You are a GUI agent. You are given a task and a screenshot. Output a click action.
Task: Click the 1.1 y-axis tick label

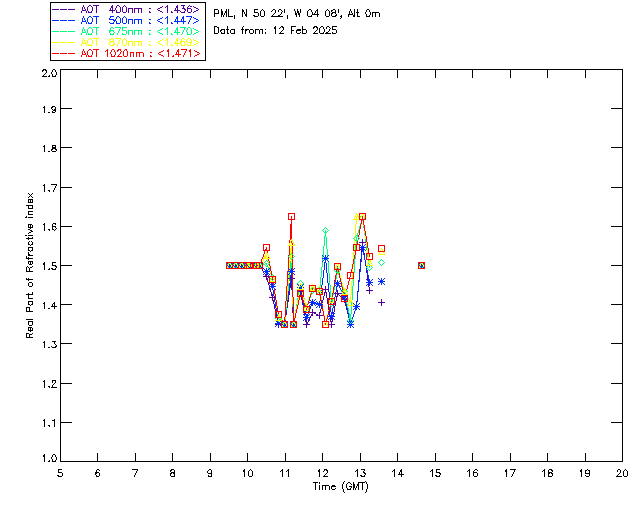[x=49, y=423]
